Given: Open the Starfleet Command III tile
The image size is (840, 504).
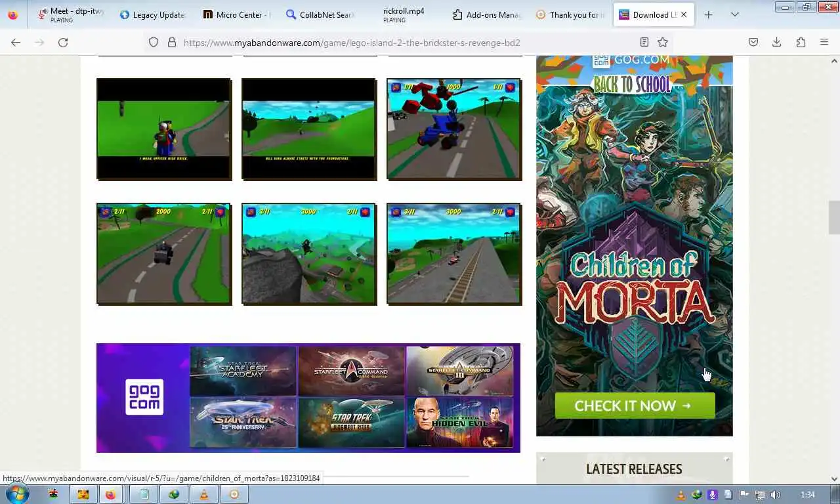Looking at the screenshot, I should (x=459, y=371).
